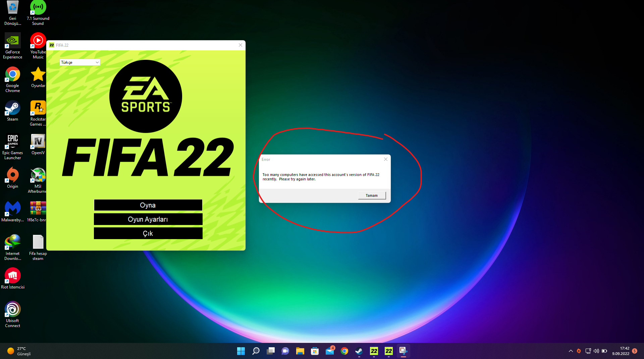Click the Oyna button in FIFA 22 launcher
Viewport: 644px width, 359px height.
[x=148, y=205]
